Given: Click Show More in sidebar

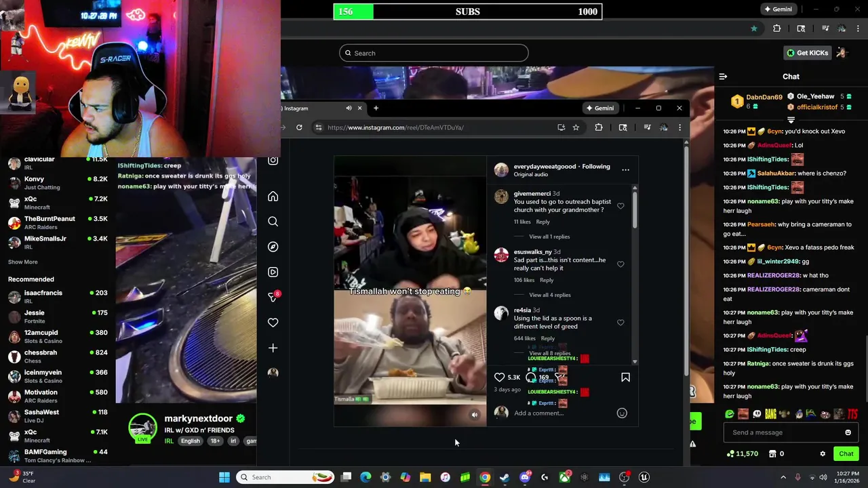Looking at the screenshot, I should (22, 262).
